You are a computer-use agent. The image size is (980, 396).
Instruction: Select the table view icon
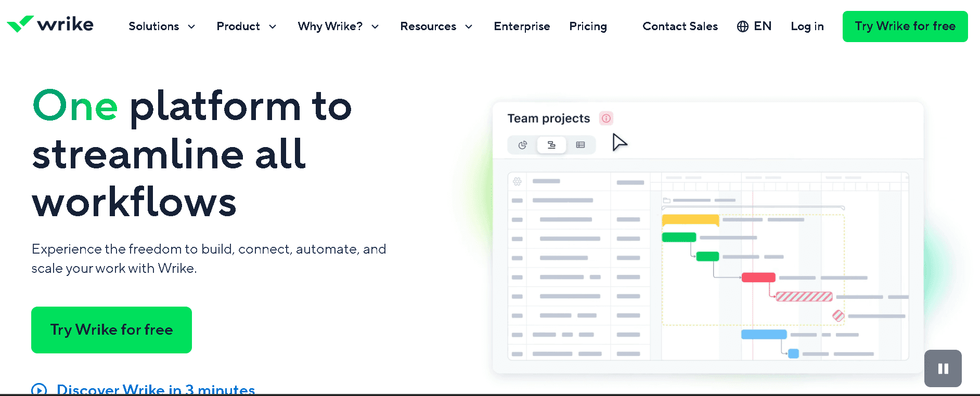pyautogui.click(x=581, y=145)
